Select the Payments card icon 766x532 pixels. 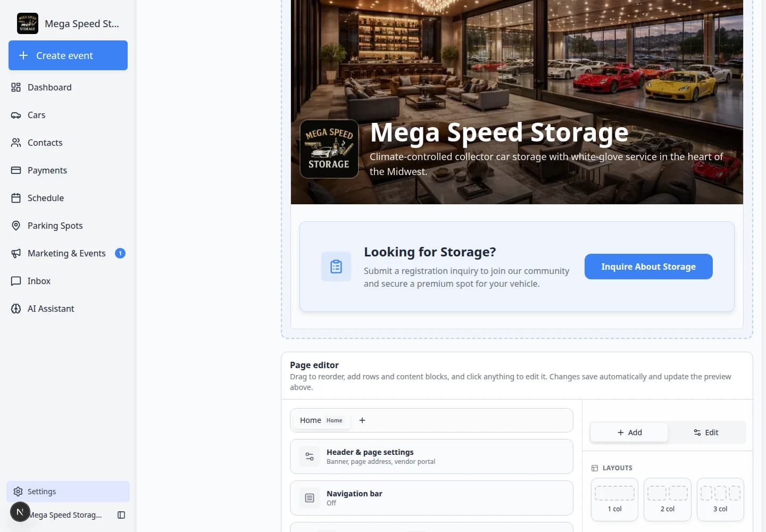[x=16, y=170]
